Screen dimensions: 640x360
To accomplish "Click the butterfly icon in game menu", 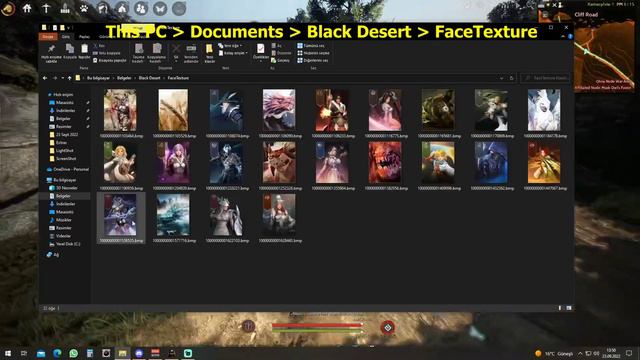I will [x=160, y=9].
